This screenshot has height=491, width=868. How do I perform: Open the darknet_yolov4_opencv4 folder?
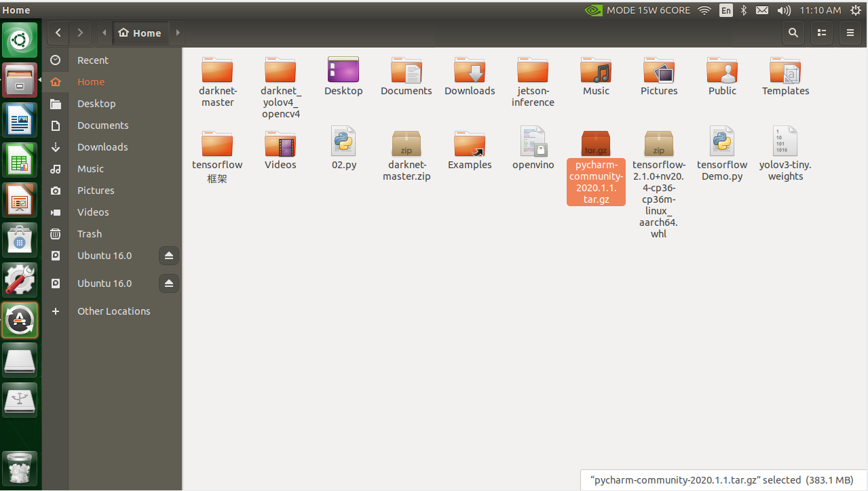[x=280, y=71]
